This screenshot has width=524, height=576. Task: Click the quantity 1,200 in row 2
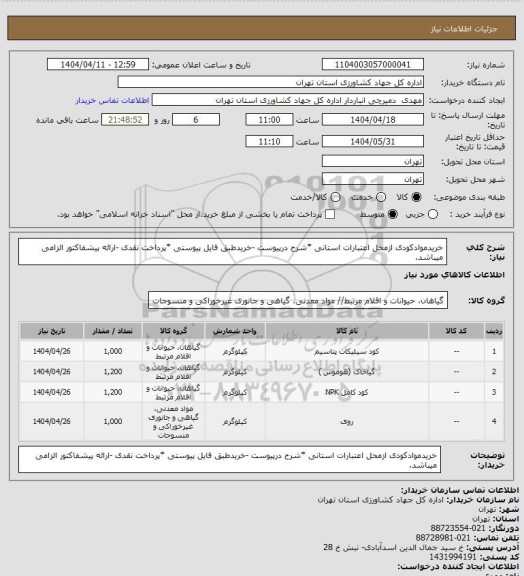113,372
